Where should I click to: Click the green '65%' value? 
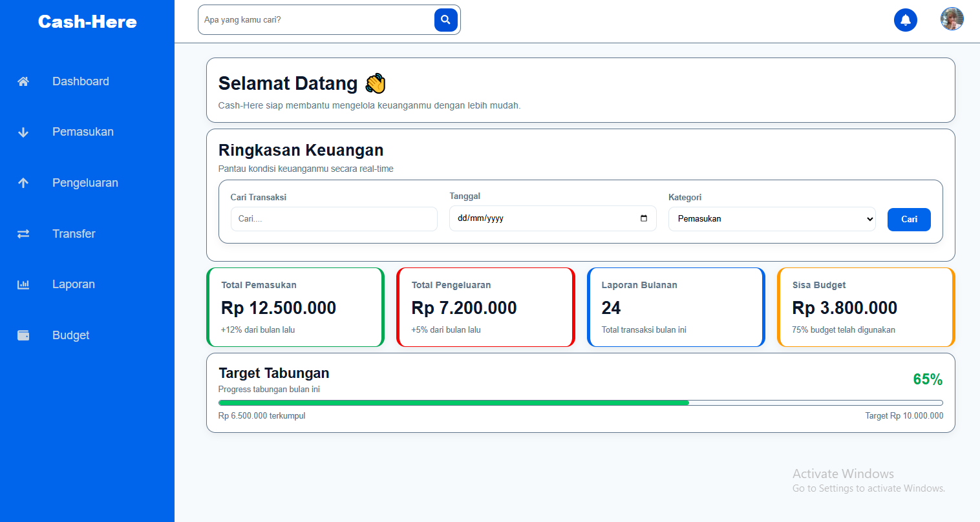pos(928,380)
